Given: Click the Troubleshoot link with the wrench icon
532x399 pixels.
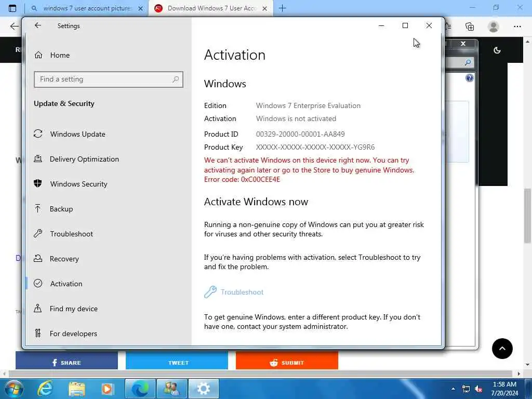Looking at the screenshot, I should click(x=234, y=292).
